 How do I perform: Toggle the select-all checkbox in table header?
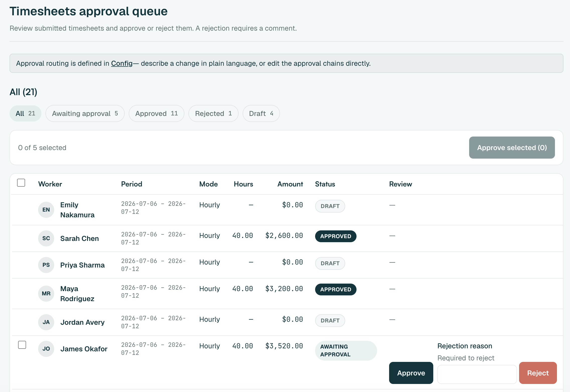pos(21,183)
